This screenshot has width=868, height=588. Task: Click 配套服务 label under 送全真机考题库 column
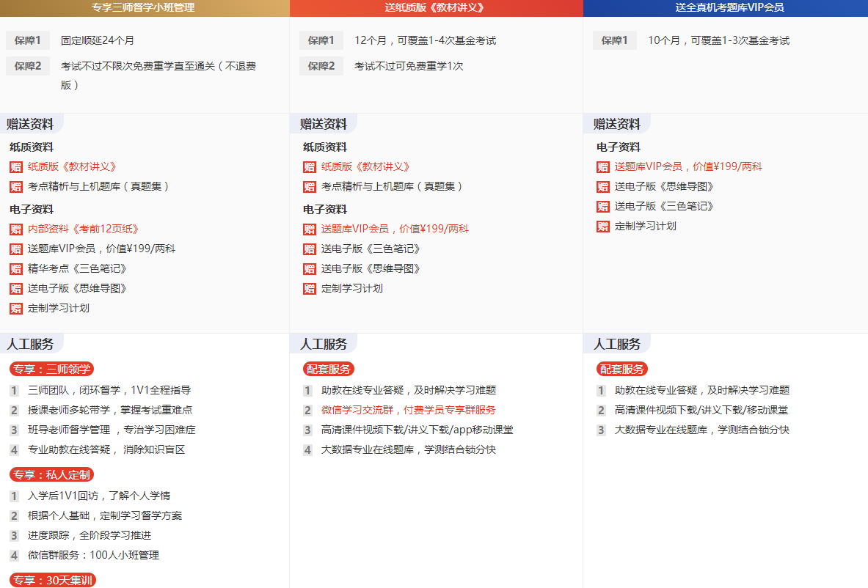pyautogui.click(x=621, y=369)
